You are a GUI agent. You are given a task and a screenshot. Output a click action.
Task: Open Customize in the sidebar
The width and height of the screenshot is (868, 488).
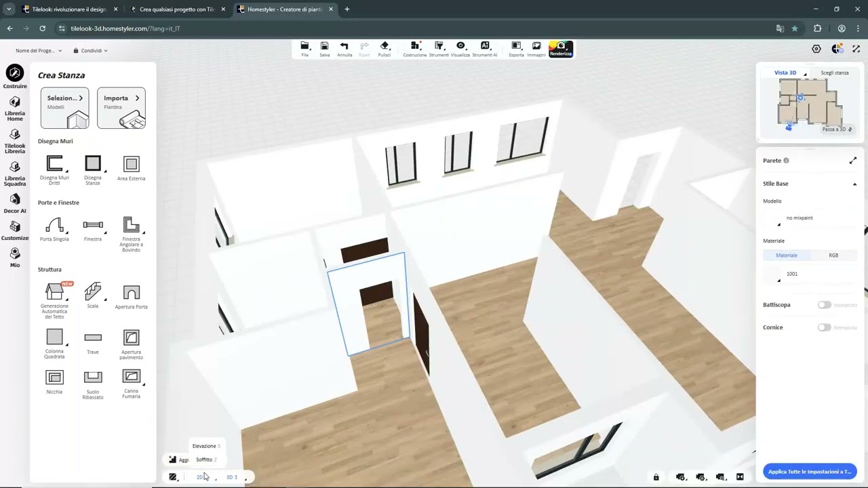coord(15,230)
